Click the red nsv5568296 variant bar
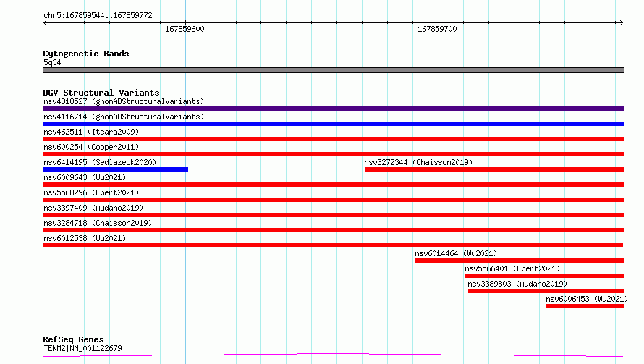 [x=333, y=200]
